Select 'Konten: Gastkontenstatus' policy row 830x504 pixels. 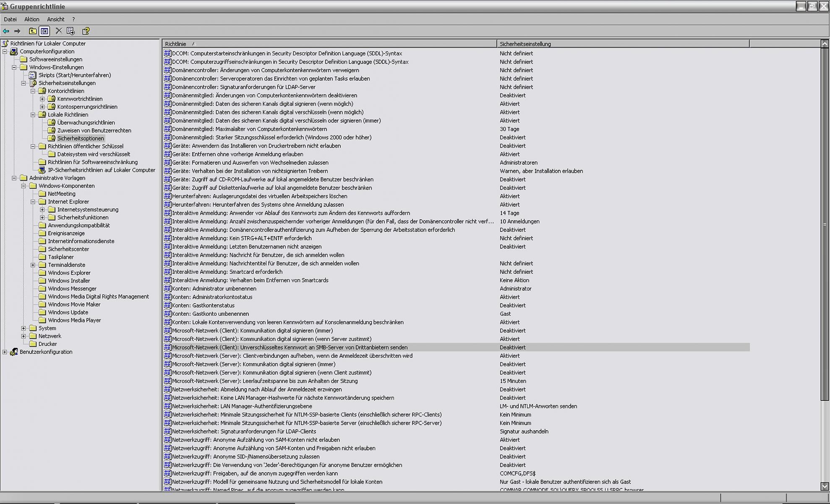203,305
